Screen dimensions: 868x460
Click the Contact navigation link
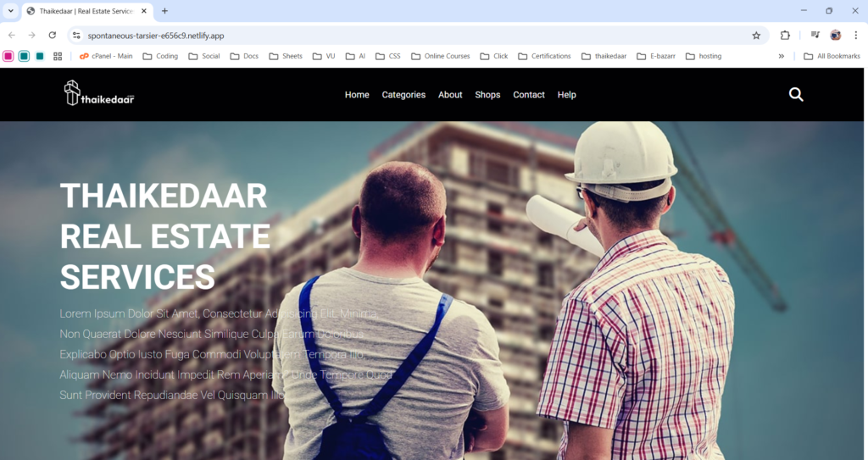pos(529,95)
